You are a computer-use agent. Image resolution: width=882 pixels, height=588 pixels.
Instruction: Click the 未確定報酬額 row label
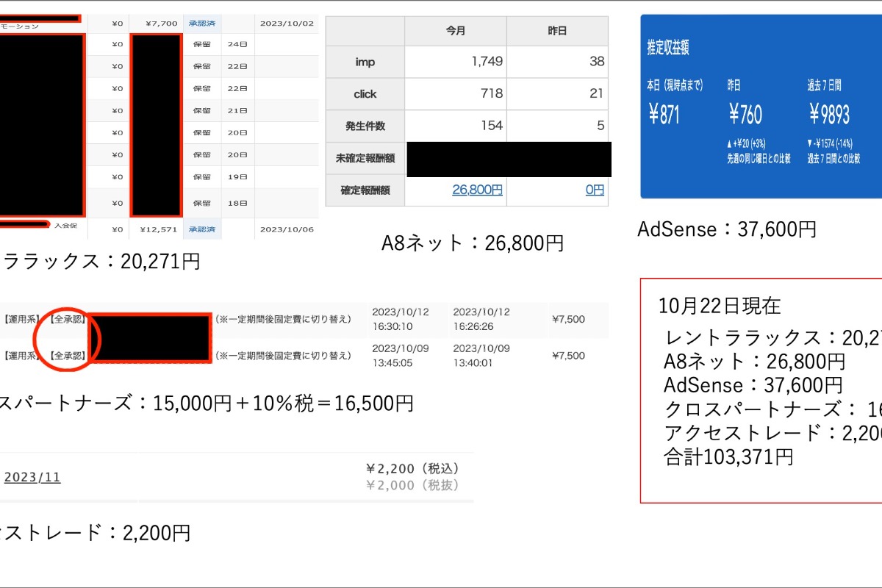coord(365,158)
